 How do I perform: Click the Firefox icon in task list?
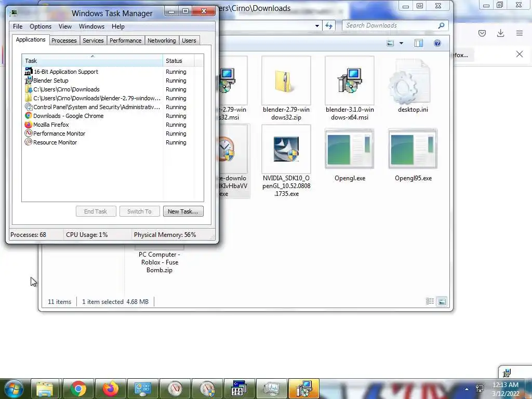coord(29,125)
